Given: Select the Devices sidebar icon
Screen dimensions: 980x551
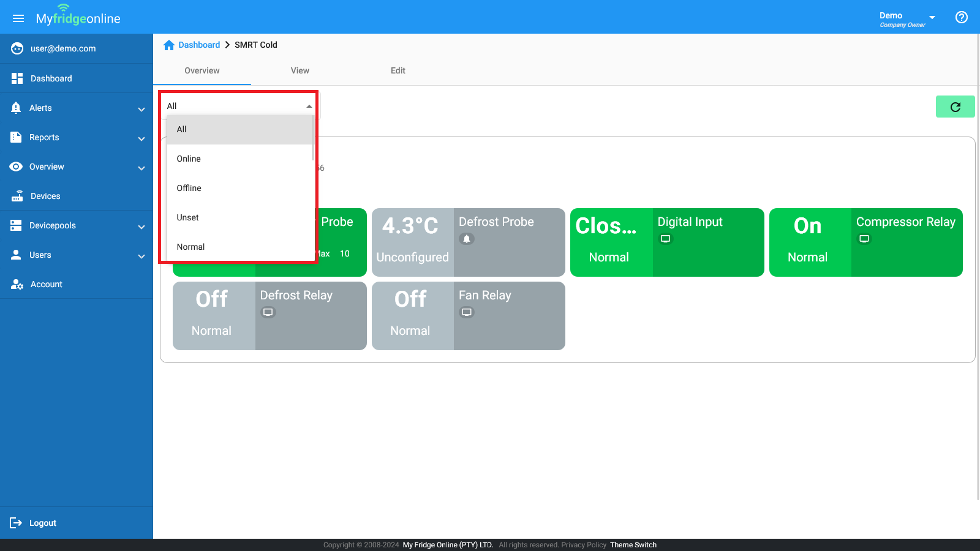Looking at the screenshot, I should coord(16,195).
